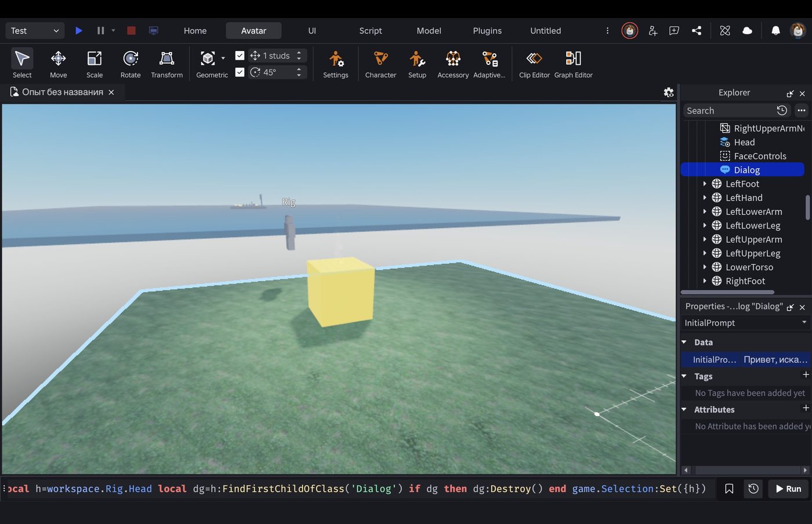The width and height of the screenshot is (812, 524).
Task: Pause the test simulation
Action: pos(100,31)
